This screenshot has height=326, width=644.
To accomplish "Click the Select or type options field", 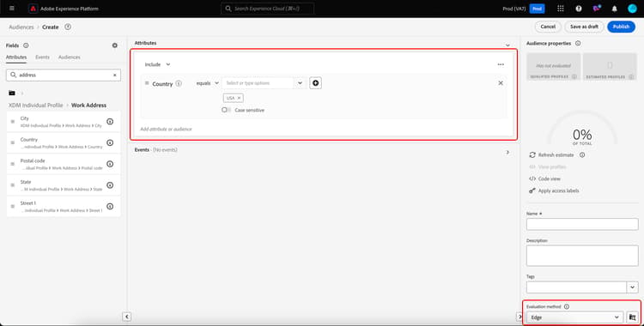I will pos(258,83).
